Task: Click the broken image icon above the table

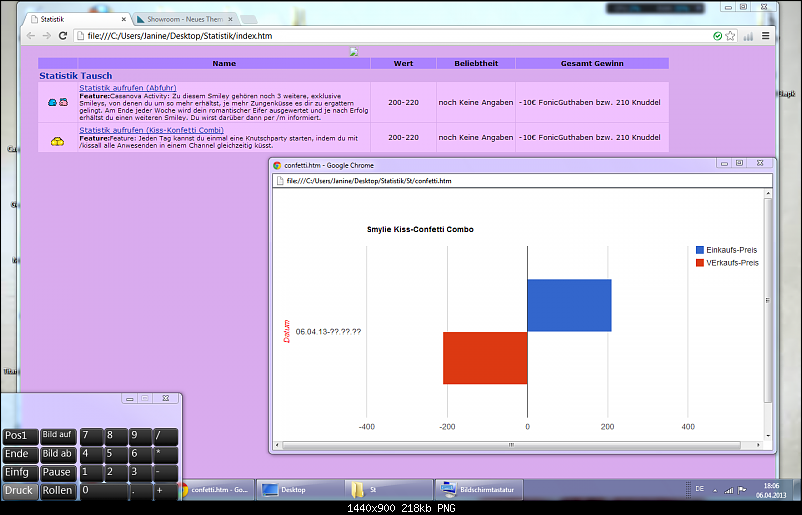Action: (353, 52)
